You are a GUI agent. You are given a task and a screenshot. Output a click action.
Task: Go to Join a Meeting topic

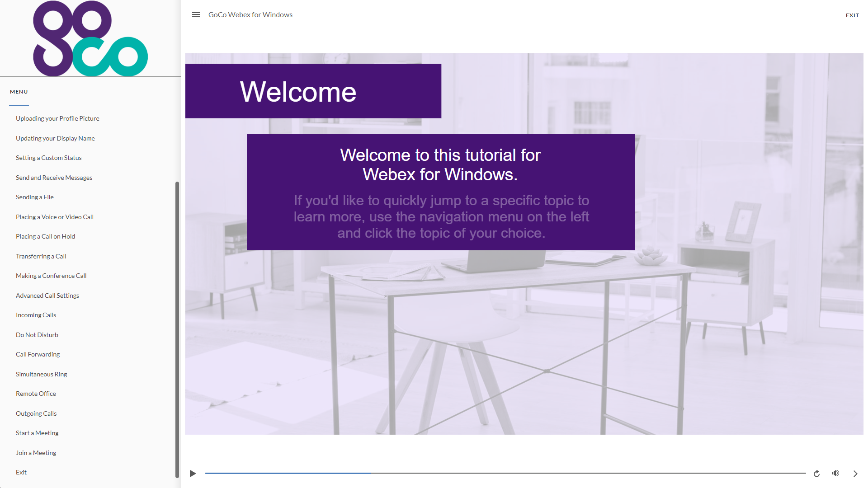coord(36,453)
